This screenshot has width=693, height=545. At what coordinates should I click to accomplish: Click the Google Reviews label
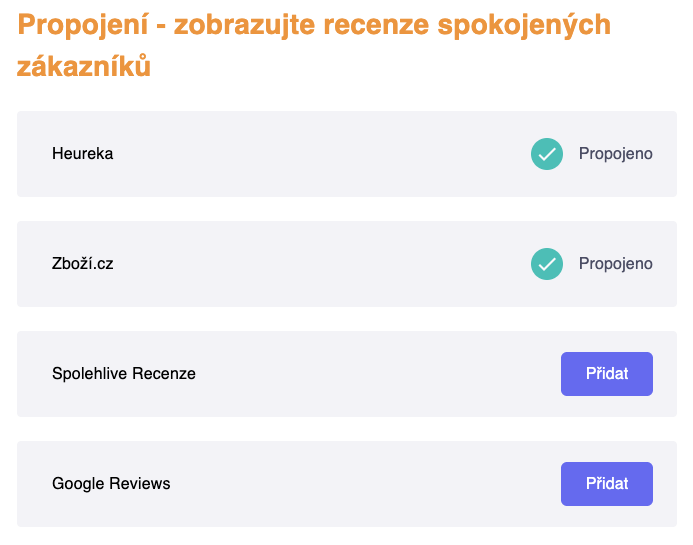[111, 484]
